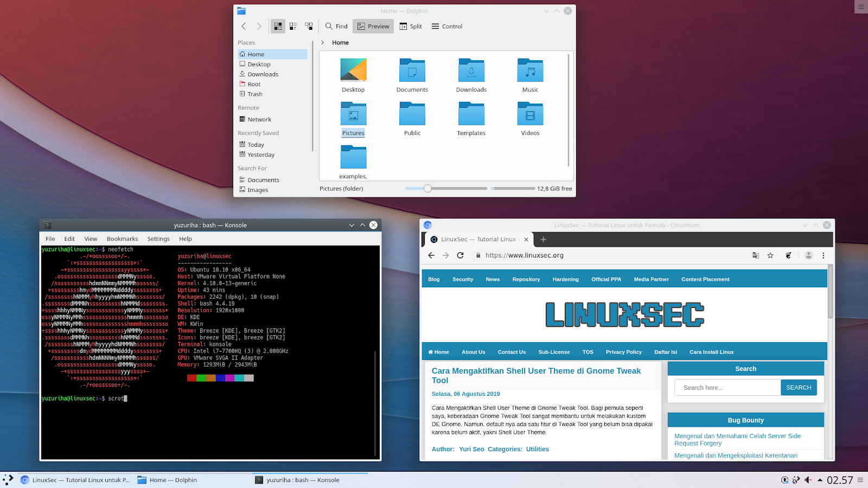Open Security in LinuxSec top navigation
This screenshot has width=868, height=488.
(463, 279)
